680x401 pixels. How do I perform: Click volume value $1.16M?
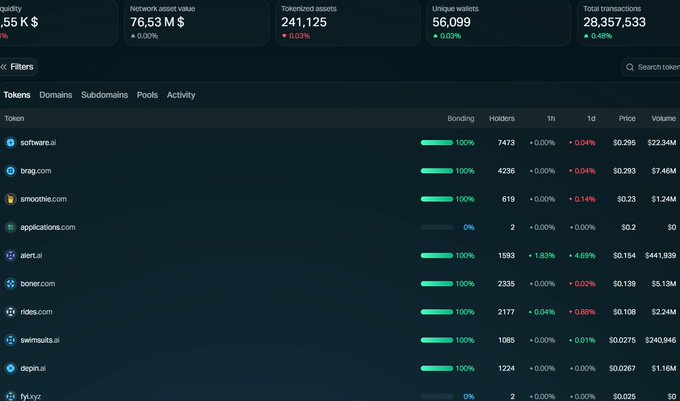664,368
